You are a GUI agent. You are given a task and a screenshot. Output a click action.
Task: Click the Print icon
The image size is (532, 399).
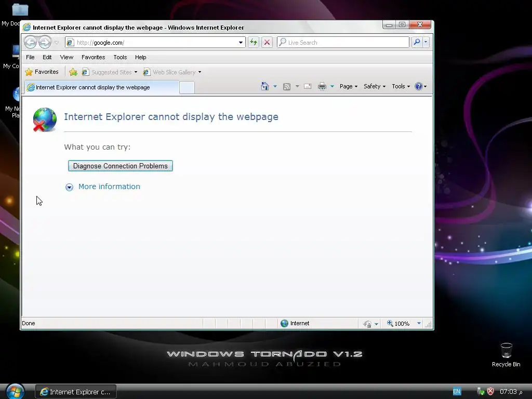(x=322, y=87)
